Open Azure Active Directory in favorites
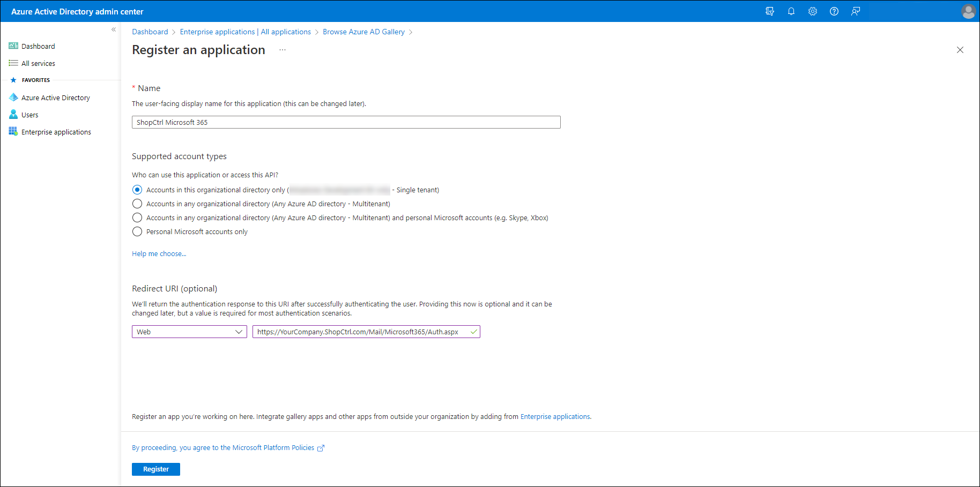This screenshot has width=980, height=487. pos(56,98)
